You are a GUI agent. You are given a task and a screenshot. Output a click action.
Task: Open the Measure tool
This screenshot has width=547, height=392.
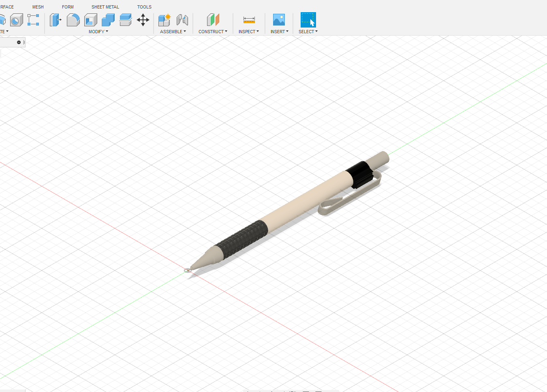point(248,19)
